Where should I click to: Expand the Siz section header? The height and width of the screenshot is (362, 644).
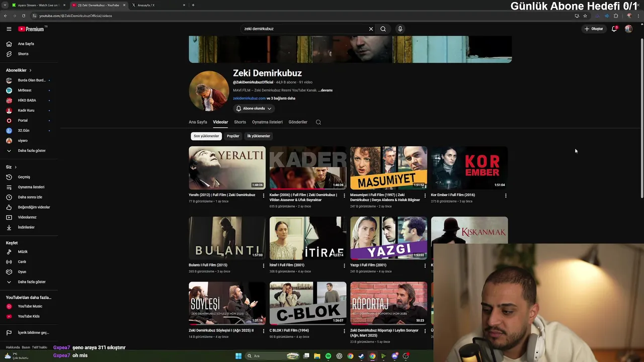pos(11,167)
